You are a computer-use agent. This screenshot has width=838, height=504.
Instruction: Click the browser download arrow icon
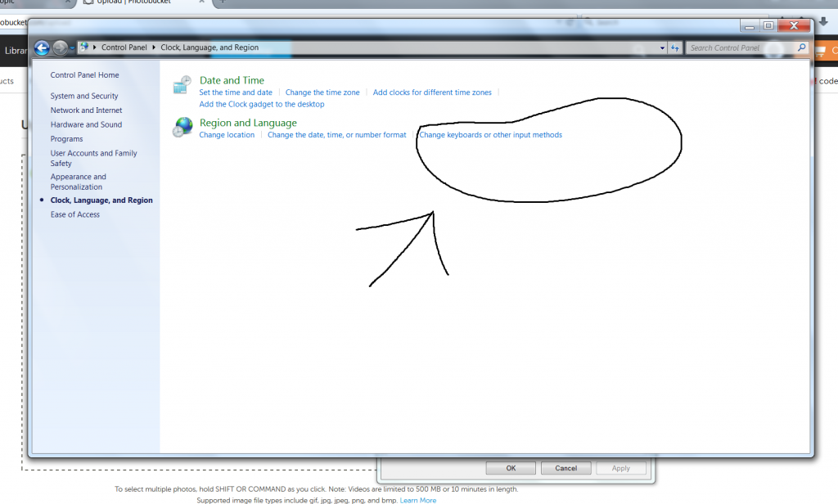[x=823, y=21]
